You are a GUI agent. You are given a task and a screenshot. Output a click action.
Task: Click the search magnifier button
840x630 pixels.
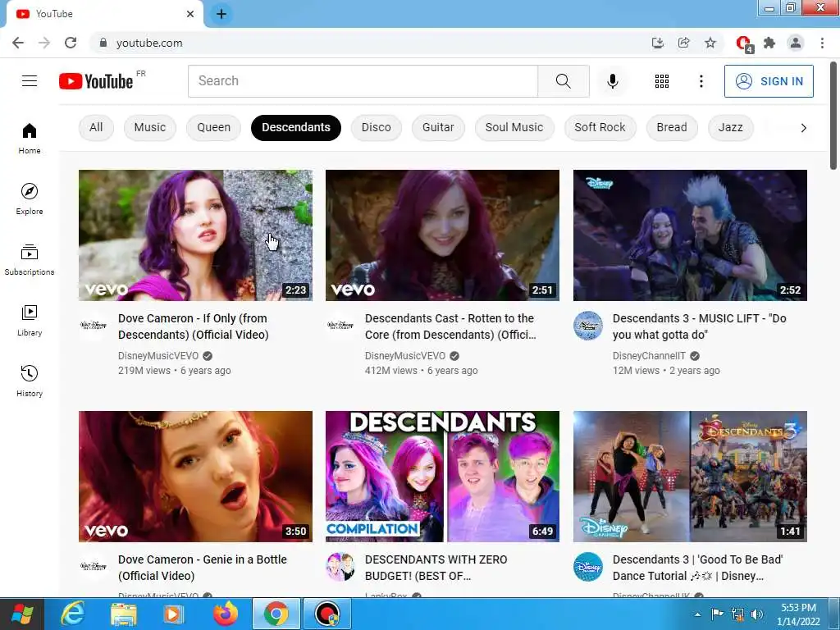[563, 81]
